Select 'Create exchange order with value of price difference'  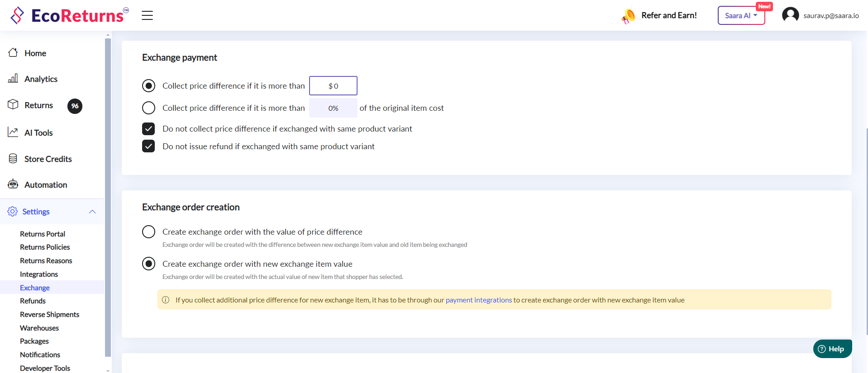[x=148, y=232]
